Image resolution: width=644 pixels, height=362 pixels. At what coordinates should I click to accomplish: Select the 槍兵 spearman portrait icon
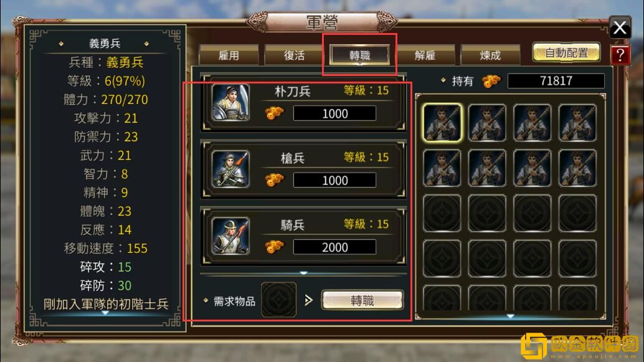[x=230, y=169]
